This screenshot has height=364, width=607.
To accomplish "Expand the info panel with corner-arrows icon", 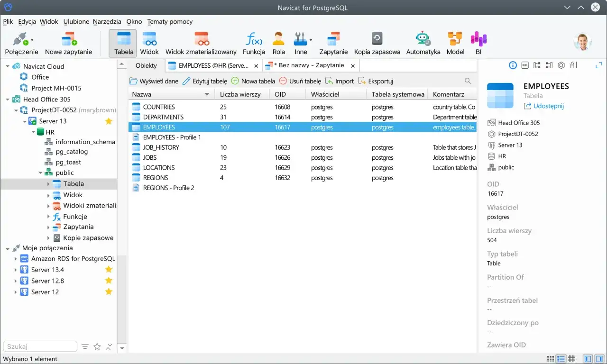I will pyautogui.click(x=598, y=65).
